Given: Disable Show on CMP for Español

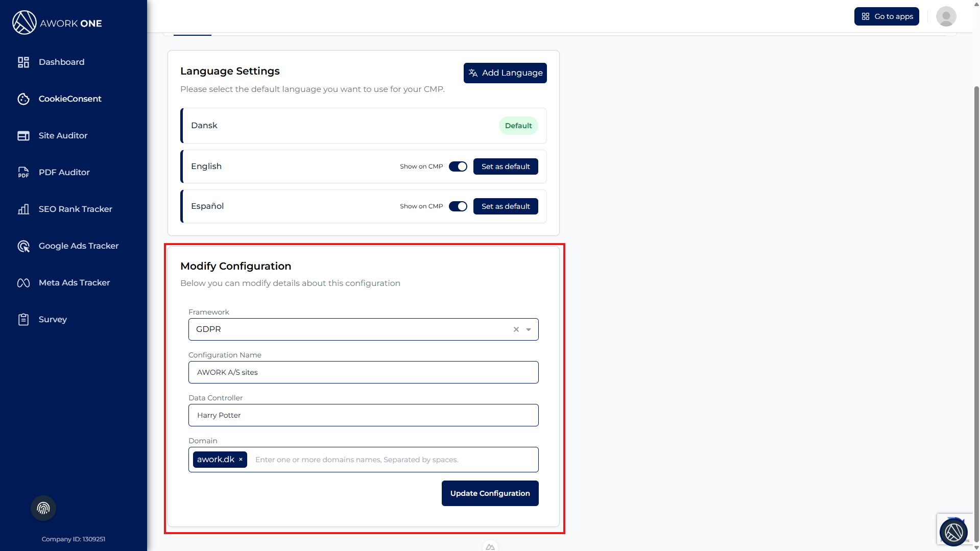Looking at the screenshot, I should click(x=458, y=207).
